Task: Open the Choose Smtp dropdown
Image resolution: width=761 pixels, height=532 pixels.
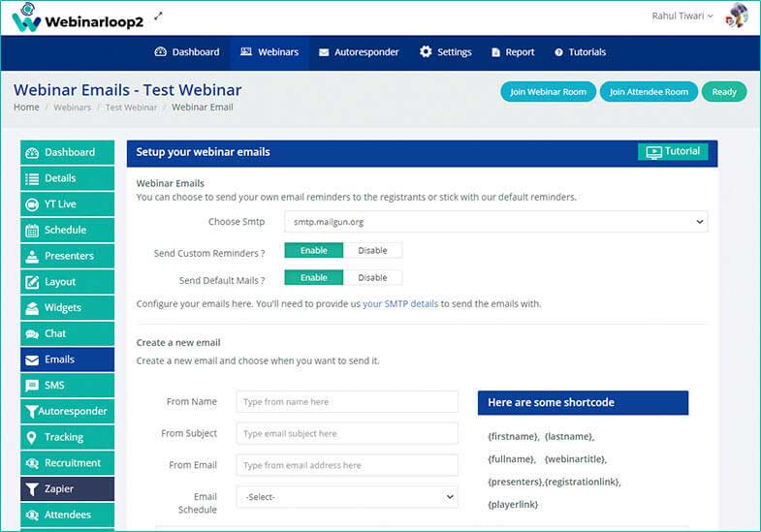Action: (496, 222)
